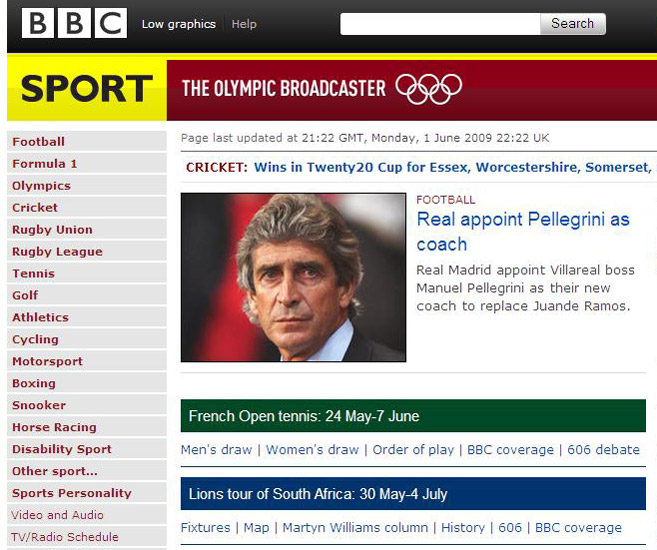Viewport: 657px width, 550px height.
Task: Click the Olympic rings logo
Action: tap(428, 88)
